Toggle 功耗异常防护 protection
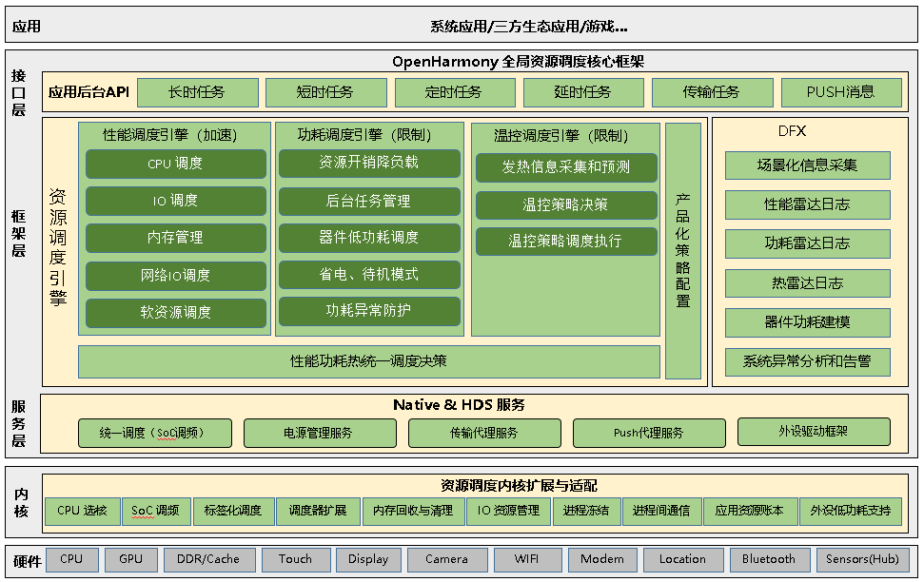 (x=369, y=312)
